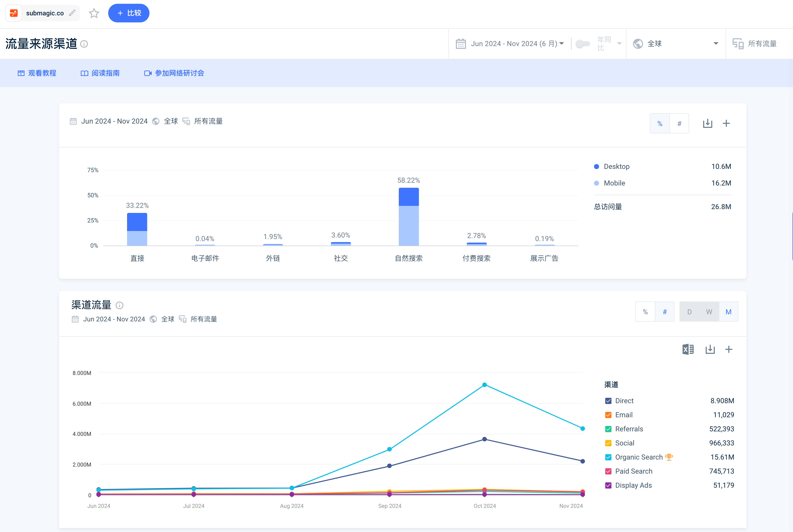Click Organic Search point at Nov 2024
This screenshot has height=532, width=793.
(x=583, y=429)
